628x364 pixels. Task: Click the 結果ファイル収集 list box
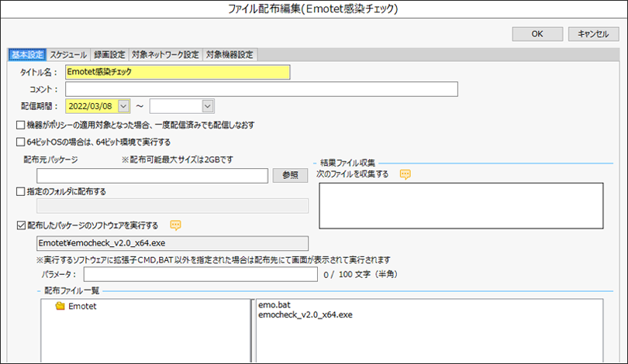click(461, 206)
